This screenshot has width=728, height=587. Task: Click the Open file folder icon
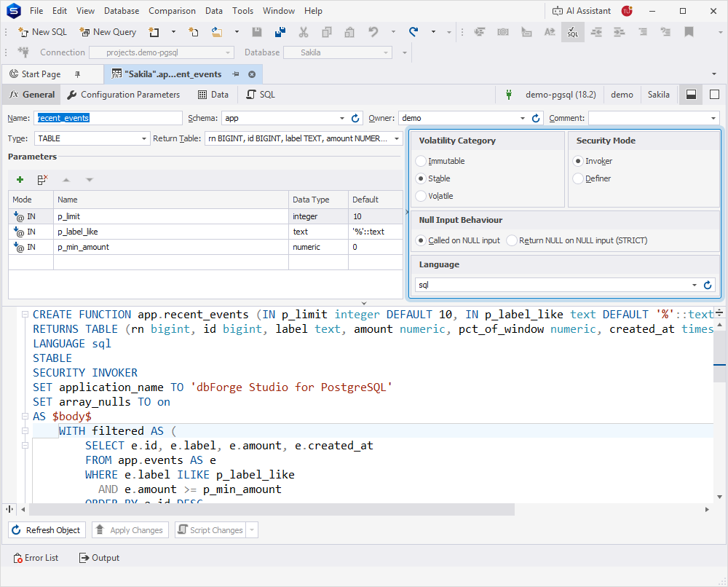coord(217,32)
